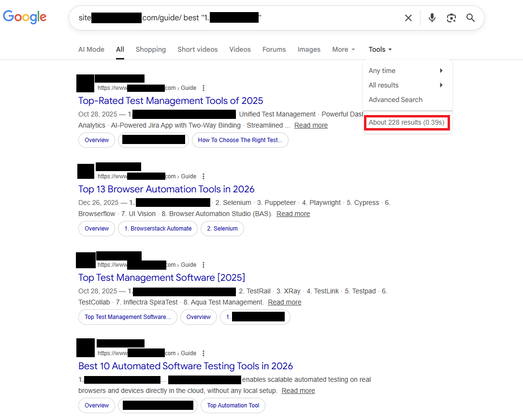Click 'Top Automation Tool' chip
The width and height of the screenshot is (523, 420).
pos(233,406)
